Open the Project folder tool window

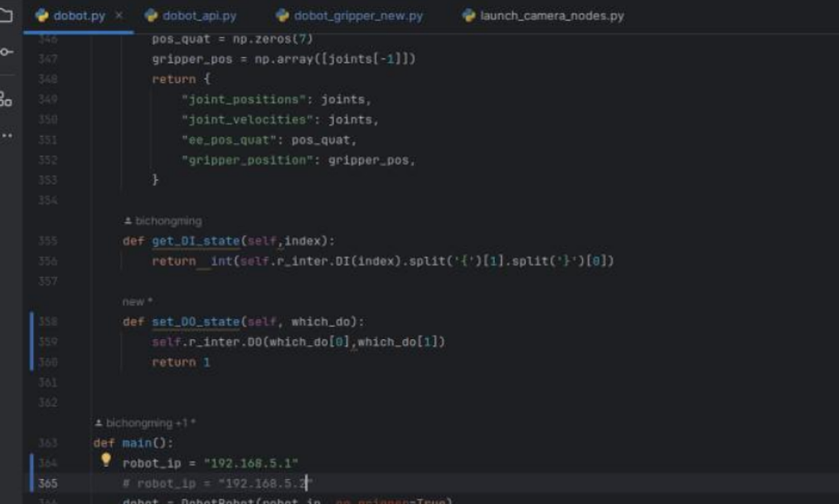click(6, 16)
